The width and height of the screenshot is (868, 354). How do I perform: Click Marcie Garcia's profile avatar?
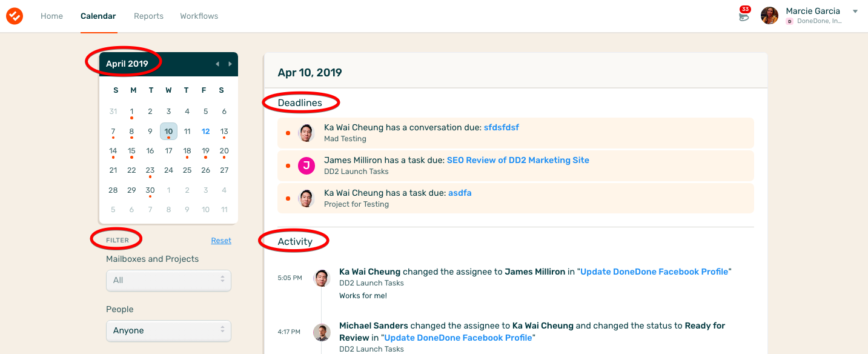tap(769, 15)
